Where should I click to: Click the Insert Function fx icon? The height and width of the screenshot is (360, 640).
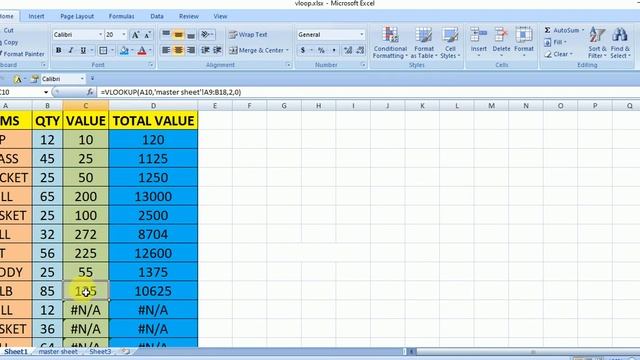(x=90, y=92)
